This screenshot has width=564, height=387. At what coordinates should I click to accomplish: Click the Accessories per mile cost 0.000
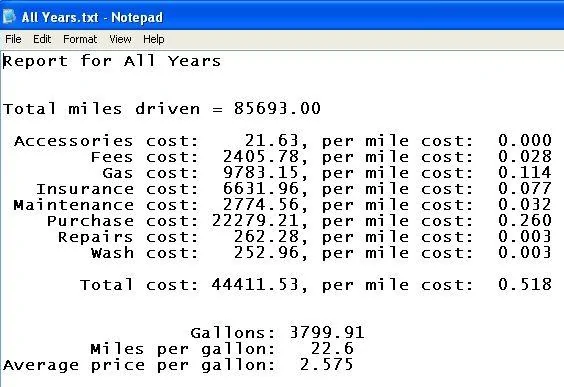[x=525, y=140]
